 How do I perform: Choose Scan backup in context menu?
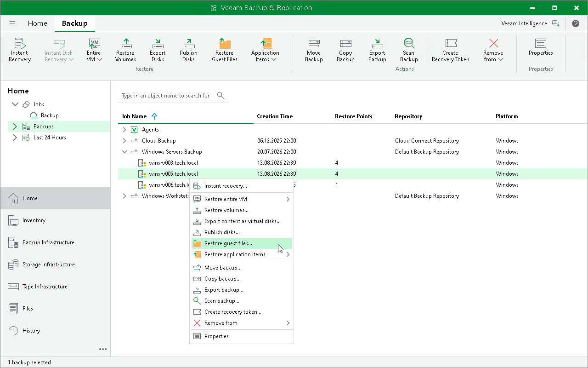[242, 301]
